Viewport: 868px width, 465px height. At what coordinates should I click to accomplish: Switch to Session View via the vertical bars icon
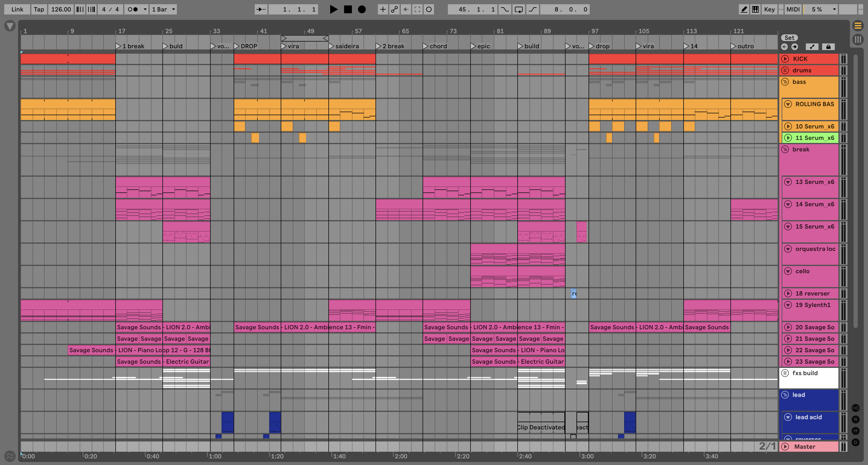tap(858, 40)
